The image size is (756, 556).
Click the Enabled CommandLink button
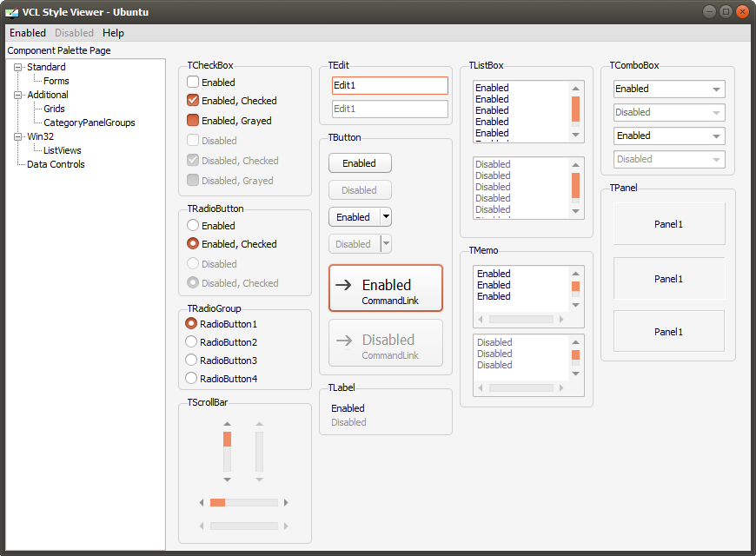(x=386, y=288)
